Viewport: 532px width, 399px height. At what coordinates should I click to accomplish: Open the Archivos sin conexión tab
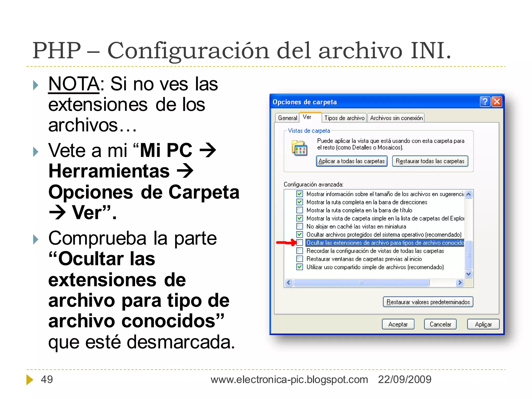396,118
